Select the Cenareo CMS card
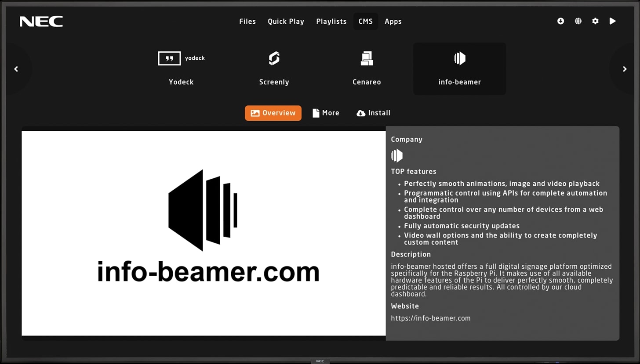640x364 pixels. point(367,68)
